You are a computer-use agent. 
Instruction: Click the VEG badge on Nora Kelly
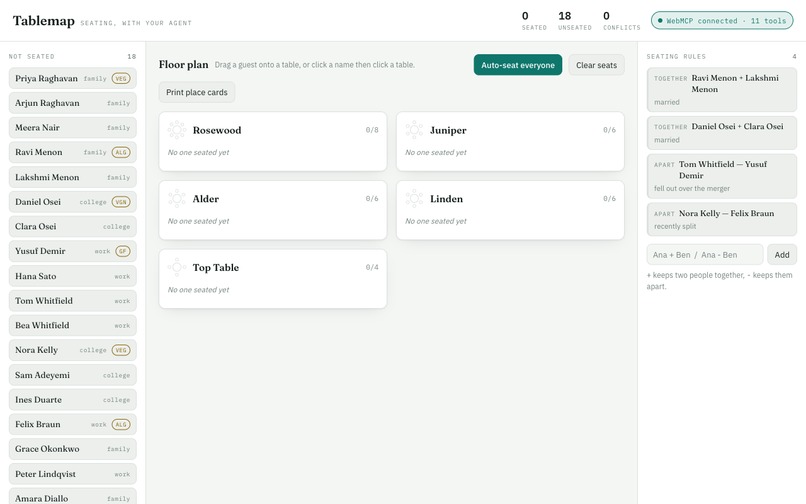tap(121, 350)
